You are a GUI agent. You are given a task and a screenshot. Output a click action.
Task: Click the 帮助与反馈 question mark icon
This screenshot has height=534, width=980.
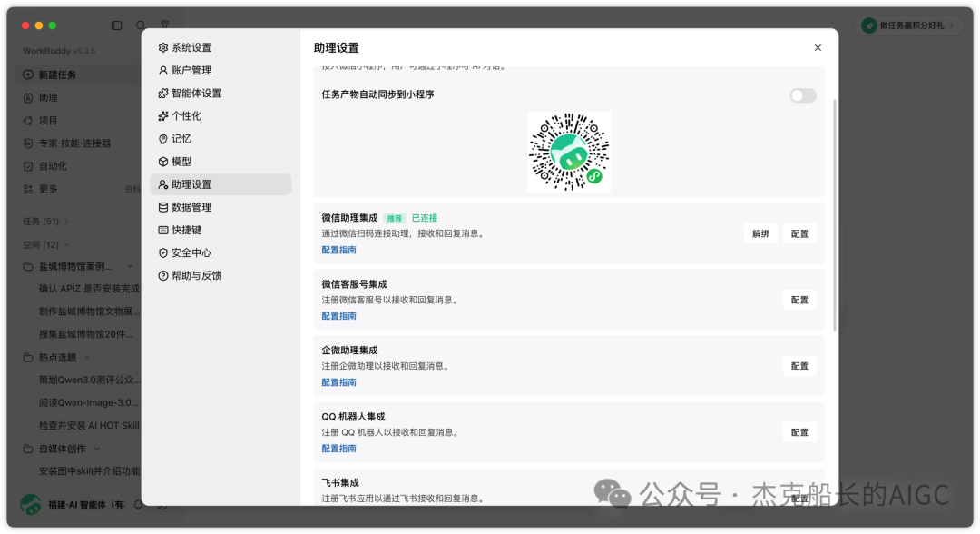[x=163, y=276]
